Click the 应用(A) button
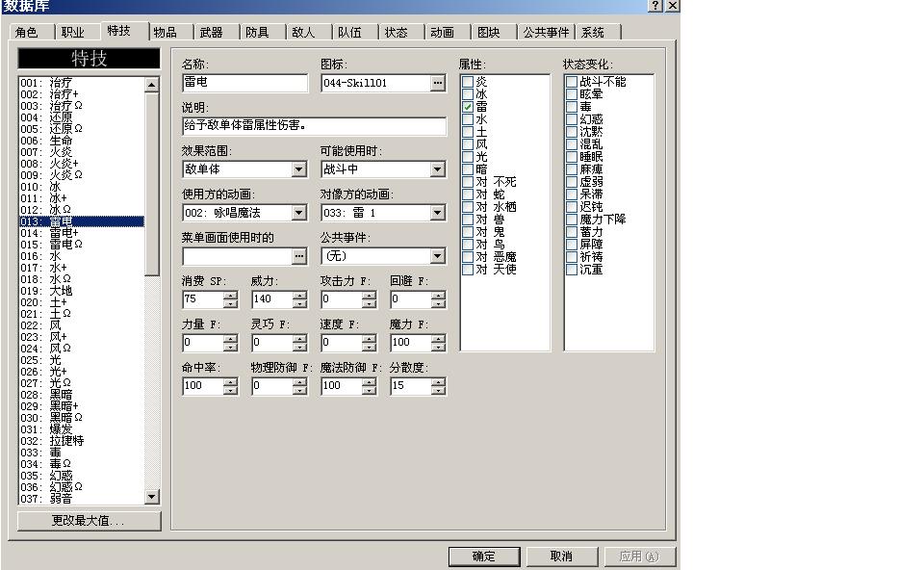The height and width of the screenshot is (570, 924). (639, 557)
